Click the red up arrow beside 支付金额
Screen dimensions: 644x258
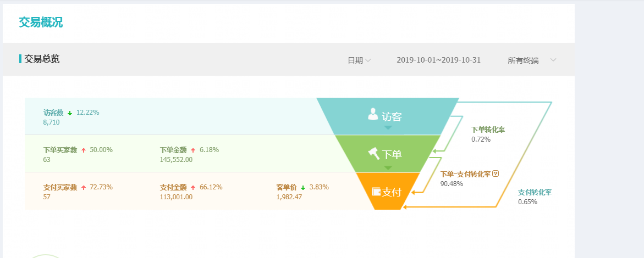tap(193, 188)
